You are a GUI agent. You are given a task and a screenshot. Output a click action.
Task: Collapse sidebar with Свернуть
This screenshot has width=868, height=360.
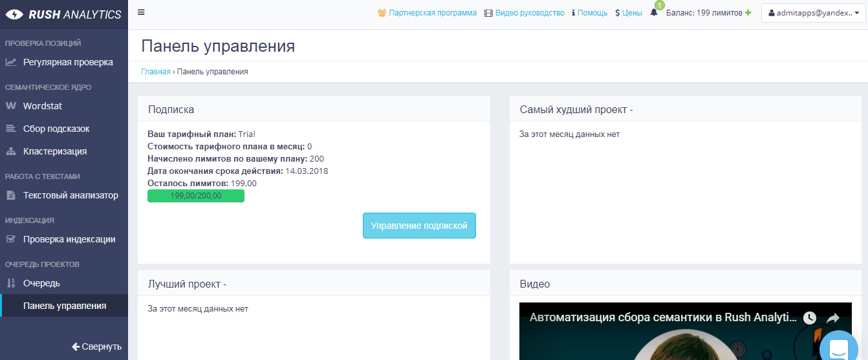pos(96,346)
